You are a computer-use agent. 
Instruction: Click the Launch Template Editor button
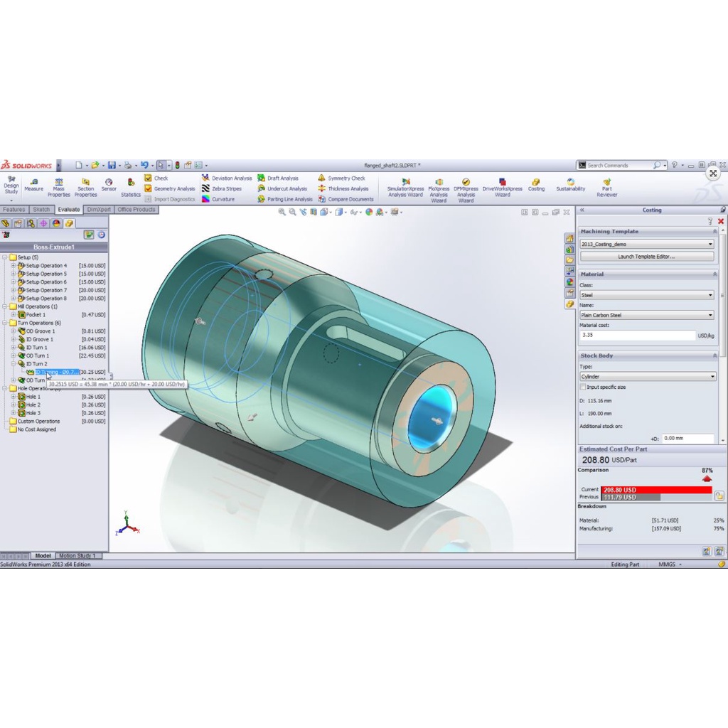point(646,256)
